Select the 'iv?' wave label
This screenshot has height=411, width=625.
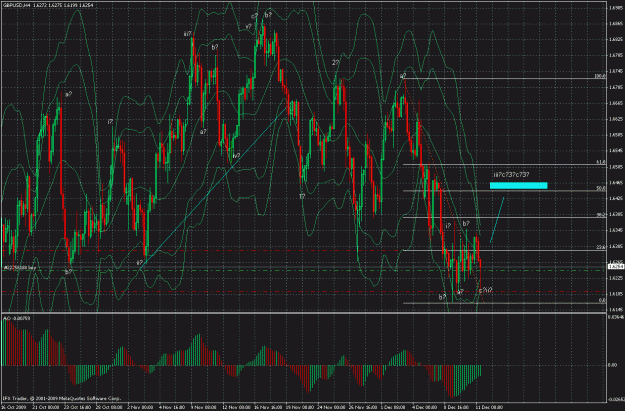click(236, 155)
